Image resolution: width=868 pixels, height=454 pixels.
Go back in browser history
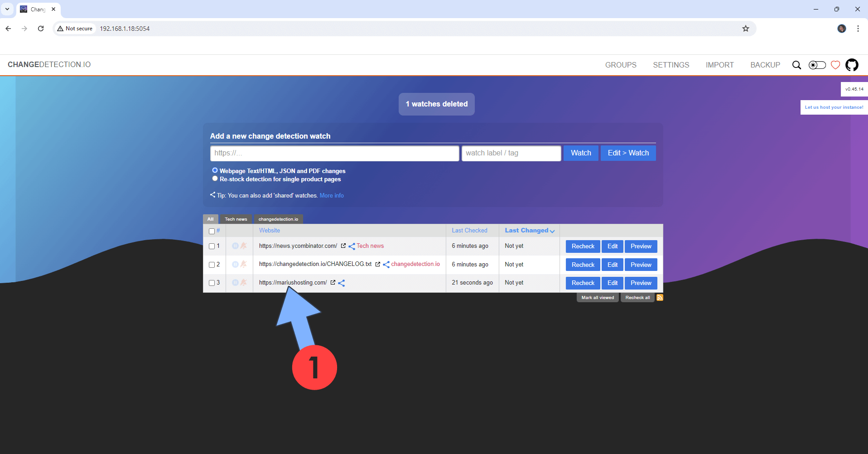[x=8, y=29]
